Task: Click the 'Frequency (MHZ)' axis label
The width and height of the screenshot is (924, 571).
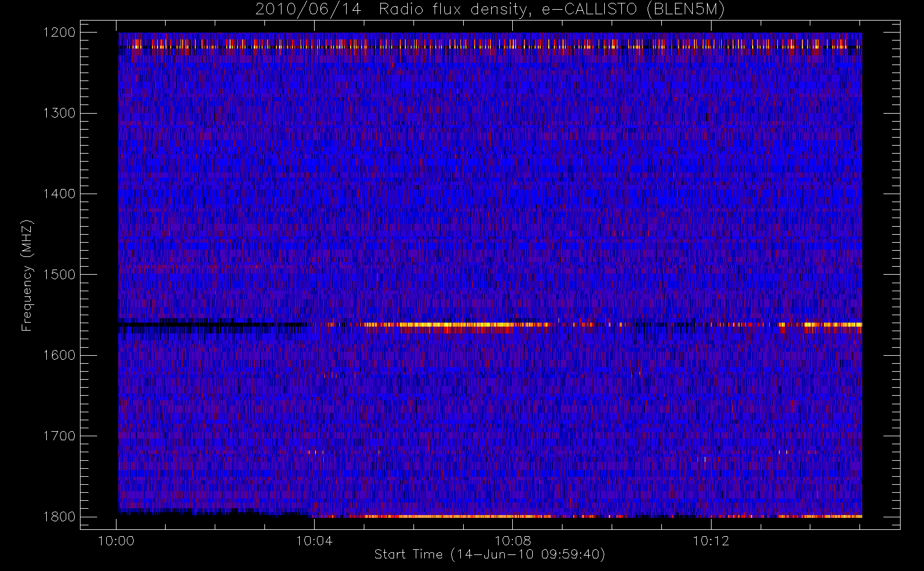Action: [27, 275]
